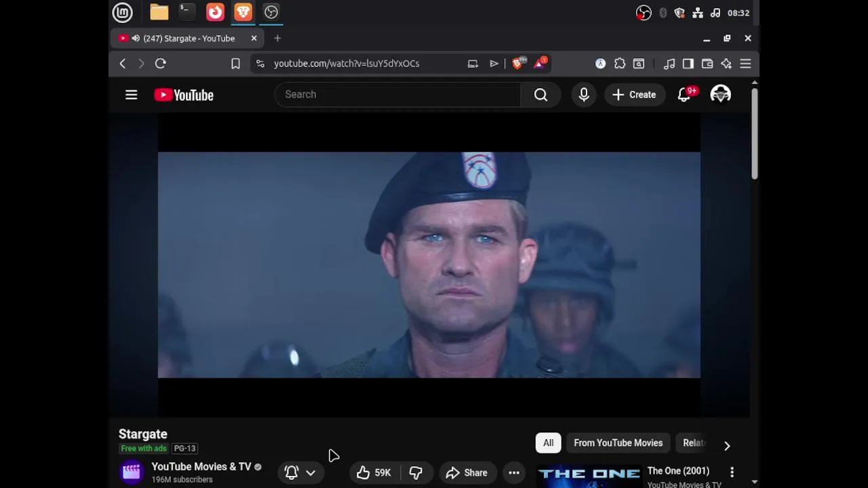This screenshot has height=488, width=868.
Task: Open the Brave Wallet icon
Action: [x=707, y=63]
